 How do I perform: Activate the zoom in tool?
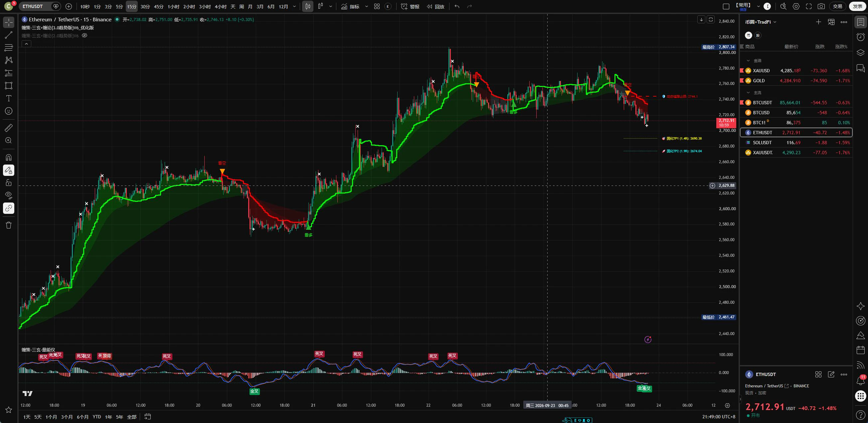pyautogui.click(x=9, y=140)
